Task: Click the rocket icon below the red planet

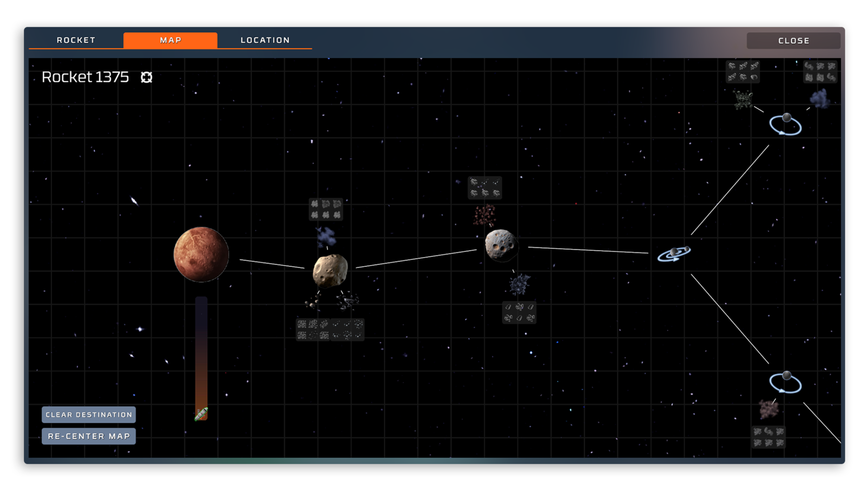Action: click(x=201, y=414)
